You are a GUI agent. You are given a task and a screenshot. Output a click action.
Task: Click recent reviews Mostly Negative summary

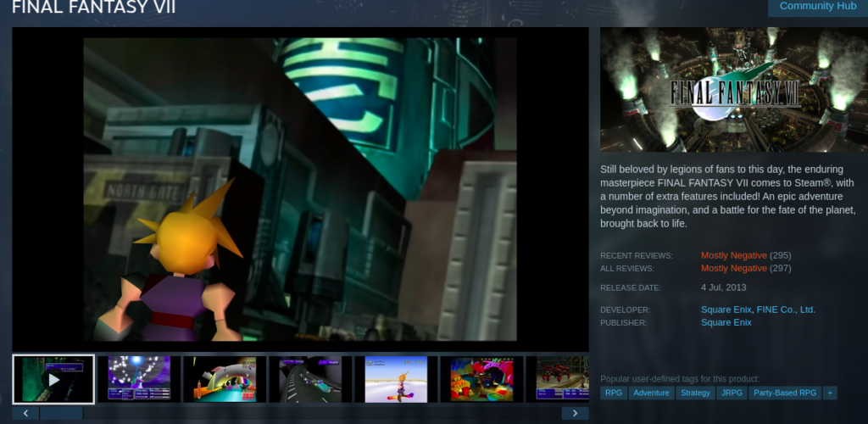pos(734,255)
